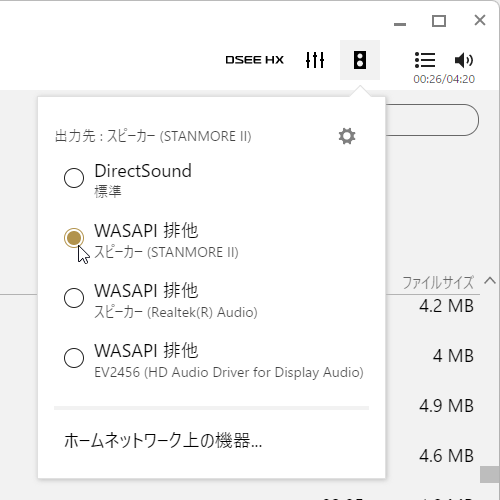Screen dimensions: 500x500
Task: Click the 00:26/04:20 playback time
Action: click(x=444, y=79)
